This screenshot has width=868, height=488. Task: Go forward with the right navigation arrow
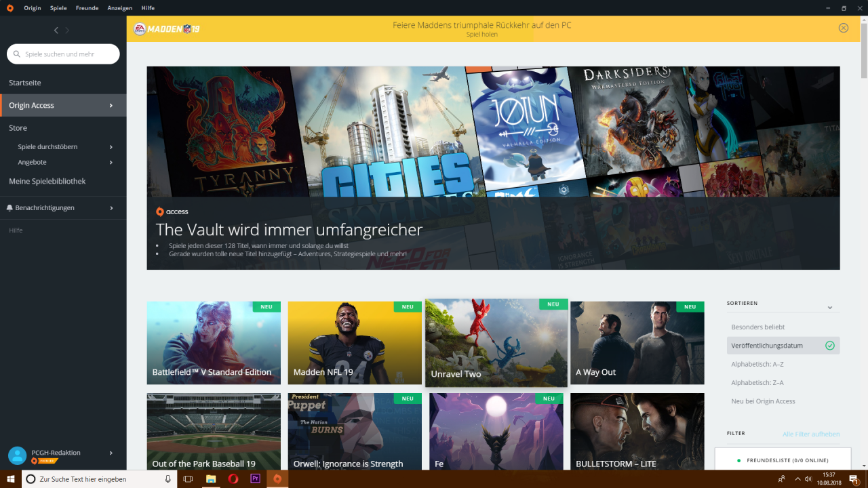point(67,30)
